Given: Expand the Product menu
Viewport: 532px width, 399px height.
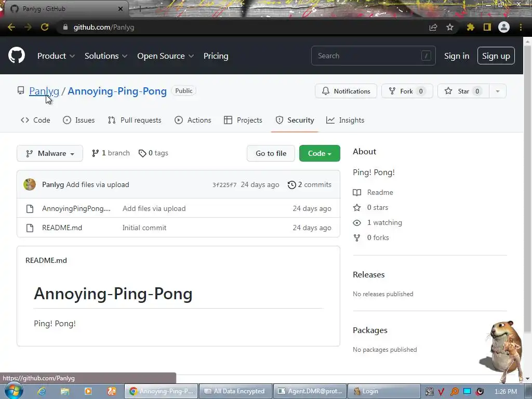Looking at the screenshot, I should tap(56, 56).
